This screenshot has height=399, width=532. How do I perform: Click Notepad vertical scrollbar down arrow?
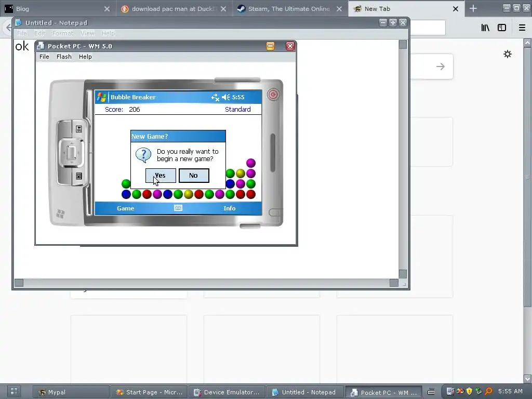pos(403,274)
